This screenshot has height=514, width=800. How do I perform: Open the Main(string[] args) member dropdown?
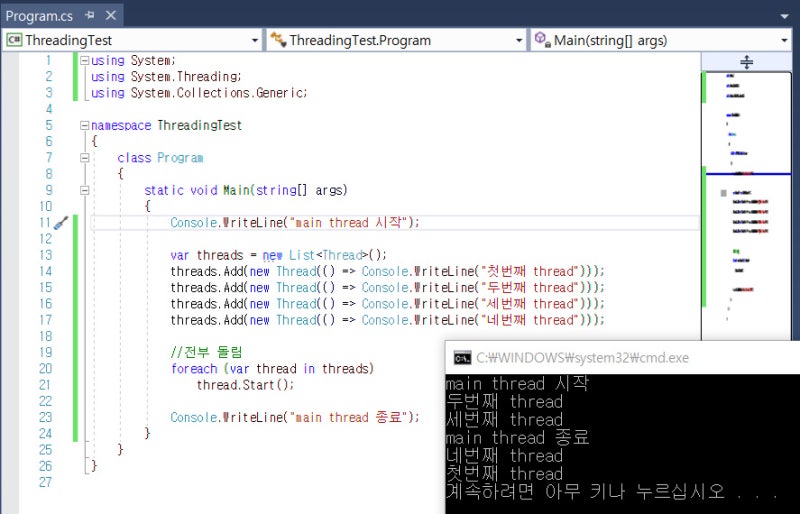[x=783, y=41]
